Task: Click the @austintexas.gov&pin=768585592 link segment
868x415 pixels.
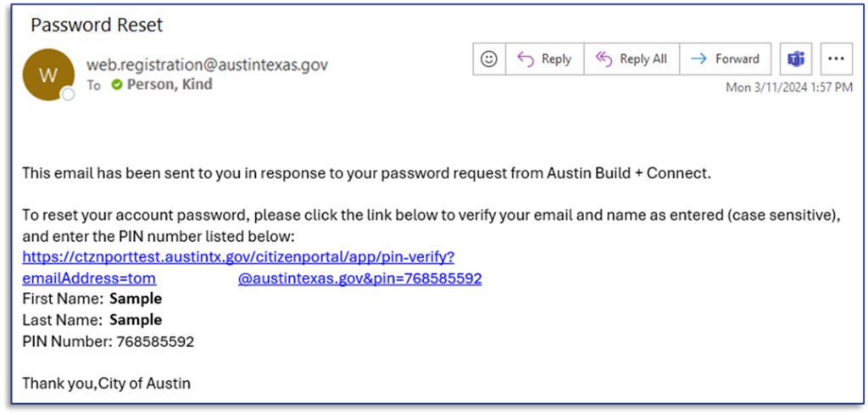Action: pos(360,278)
